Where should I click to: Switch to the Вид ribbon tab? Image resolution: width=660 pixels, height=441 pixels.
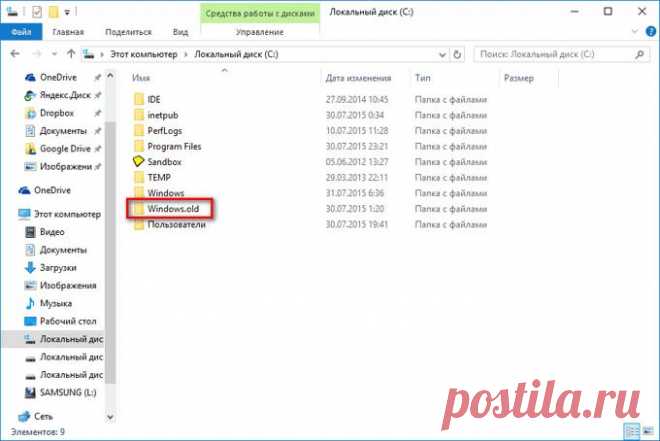[180, 32]
